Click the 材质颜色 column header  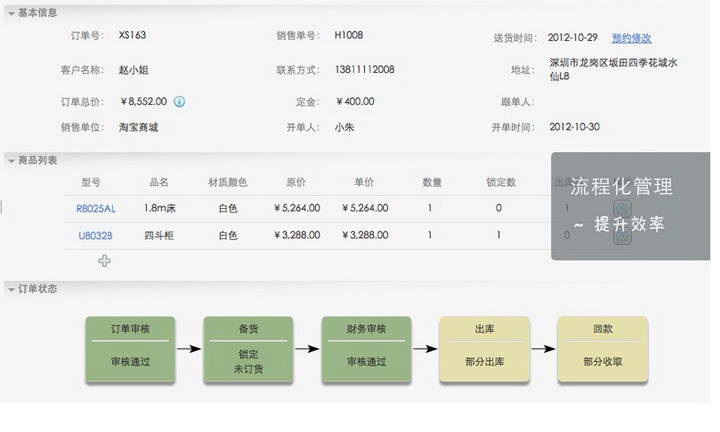tap(227, 183)
